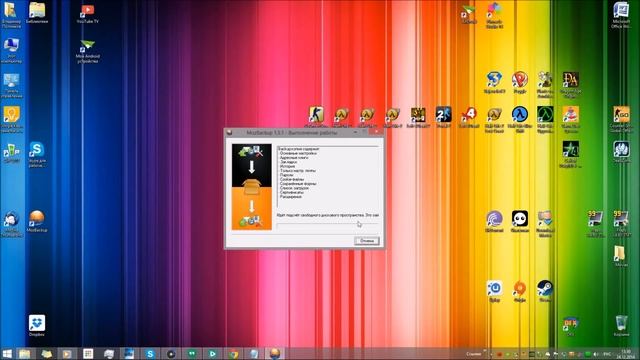Open the Recycle Bin desktop icon

[621, 325]
